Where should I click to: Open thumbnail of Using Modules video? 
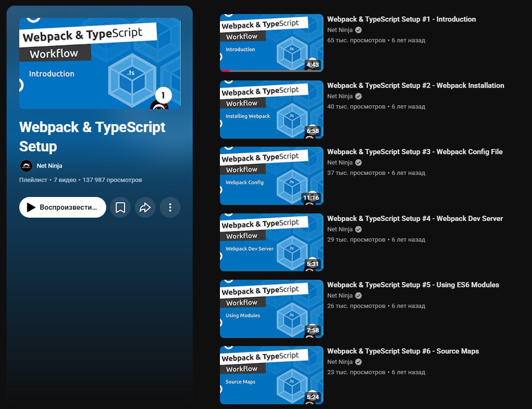pyautogui.click(x=272, y=309)
